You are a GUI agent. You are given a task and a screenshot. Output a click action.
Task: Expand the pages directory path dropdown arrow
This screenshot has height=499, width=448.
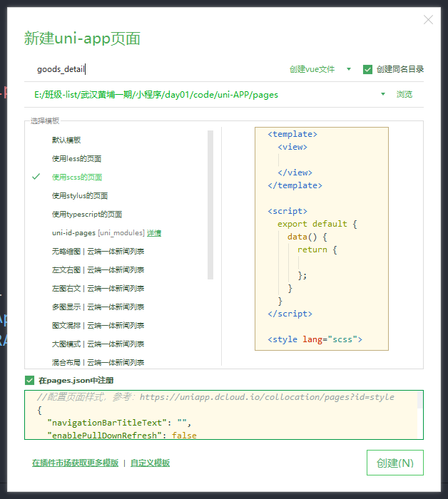[383, 94]
